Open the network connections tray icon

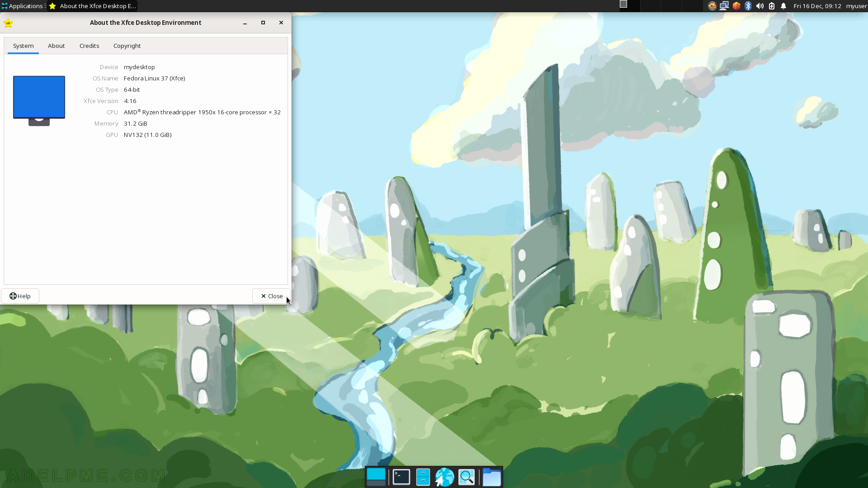(724, 6)
